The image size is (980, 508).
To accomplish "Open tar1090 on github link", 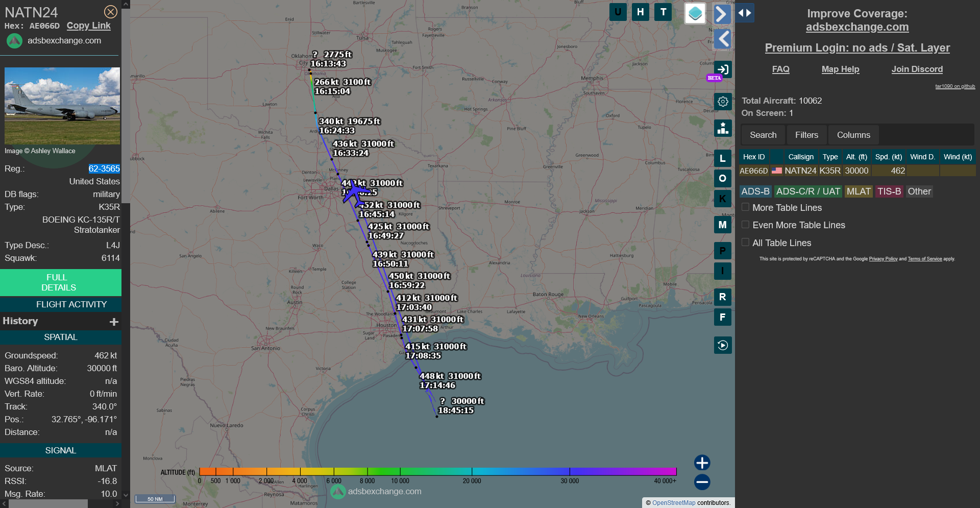I will click(x=954, y=86).
